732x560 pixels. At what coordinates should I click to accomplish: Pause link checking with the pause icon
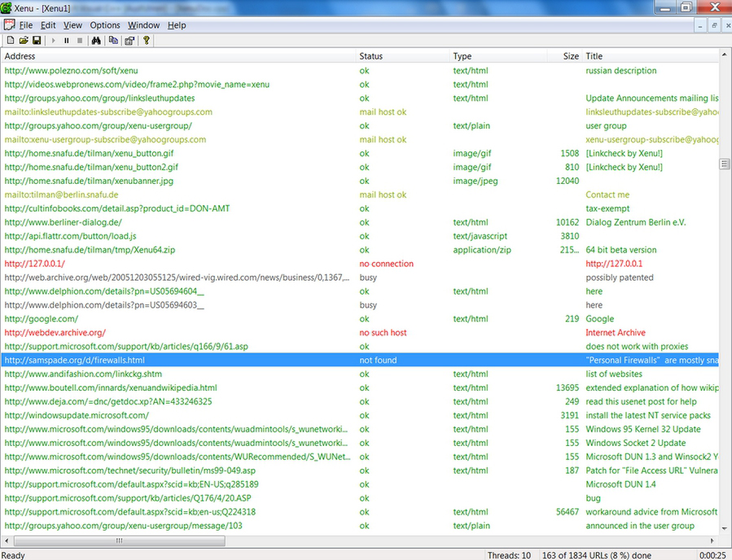[x=66, y=41]
